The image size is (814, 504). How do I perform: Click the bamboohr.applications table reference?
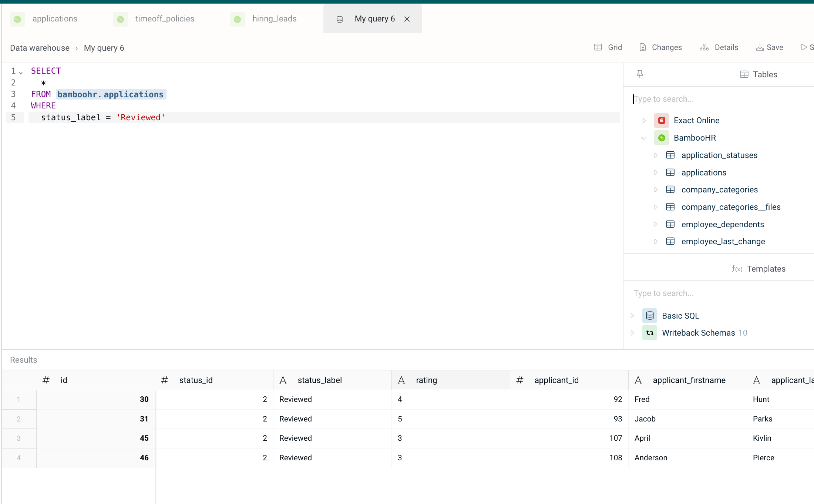pos(111,94)
